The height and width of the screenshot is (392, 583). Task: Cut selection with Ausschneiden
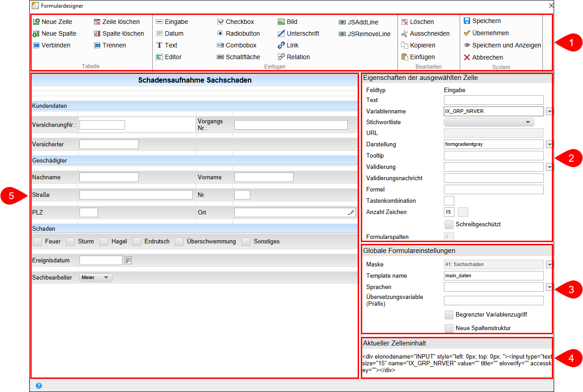(425, 33)
